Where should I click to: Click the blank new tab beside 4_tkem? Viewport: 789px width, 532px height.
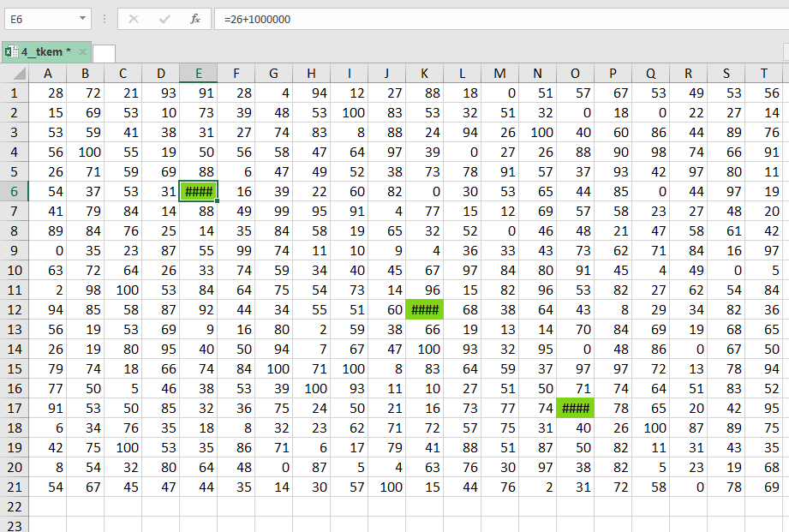pyautogui.click(x=104, y=53)
